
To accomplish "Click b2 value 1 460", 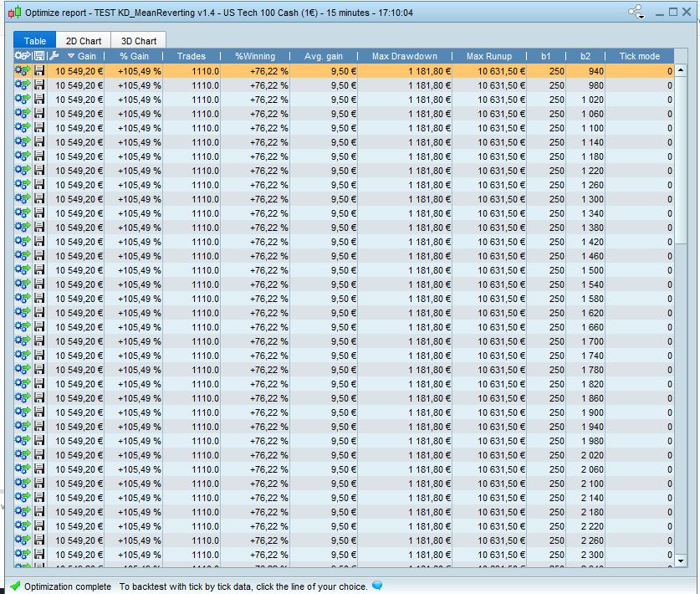I will pos(592,256).
